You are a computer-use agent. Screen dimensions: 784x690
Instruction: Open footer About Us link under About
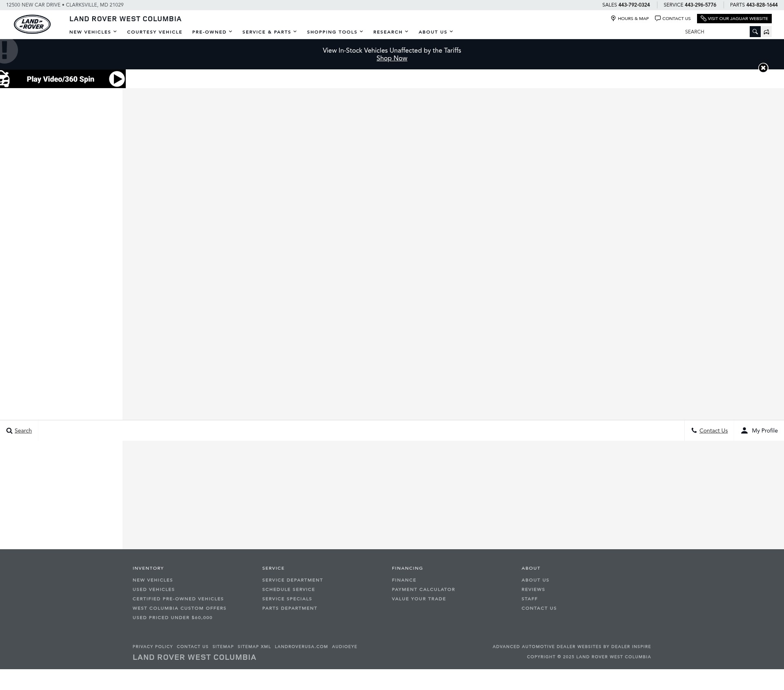click(x=535, y=580)
